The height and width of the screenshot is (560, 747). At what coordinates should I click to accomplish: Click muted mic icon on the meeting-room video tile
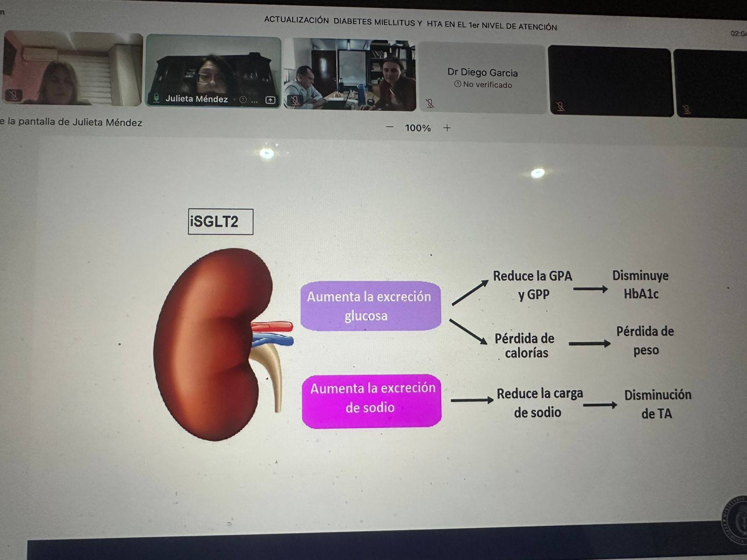pyautogui.click(x=295, y=100)
